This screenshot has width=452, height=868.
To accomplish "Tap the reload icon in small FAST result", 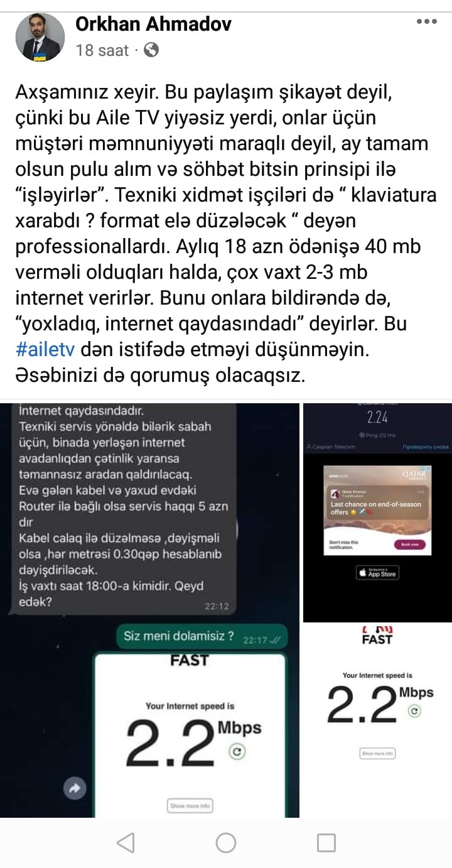I will (x=414, y=711).
